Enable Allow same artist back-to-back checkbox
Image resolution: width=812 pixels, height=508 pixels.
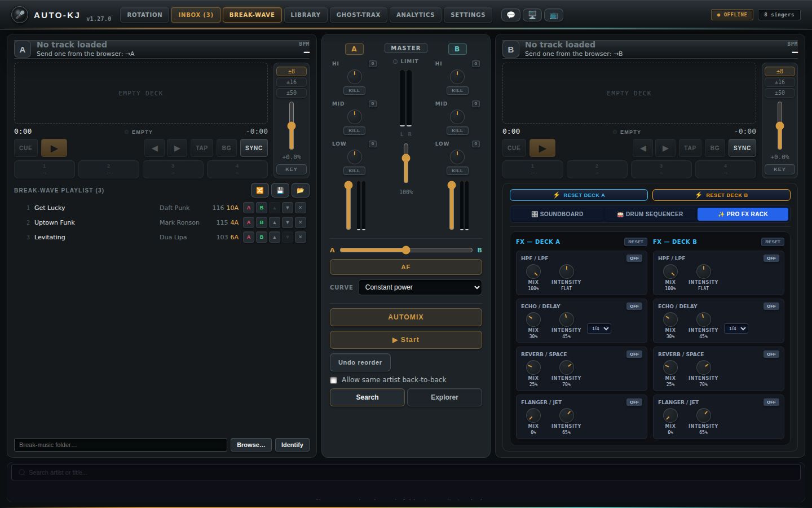coord(334,380)
